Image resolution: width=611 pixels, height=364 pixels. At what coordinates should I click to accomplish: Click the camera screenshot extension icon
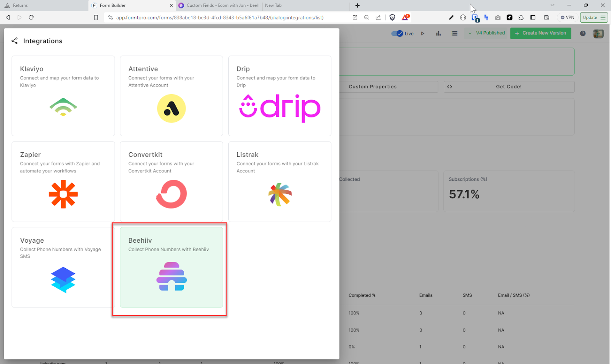(498, 18)
